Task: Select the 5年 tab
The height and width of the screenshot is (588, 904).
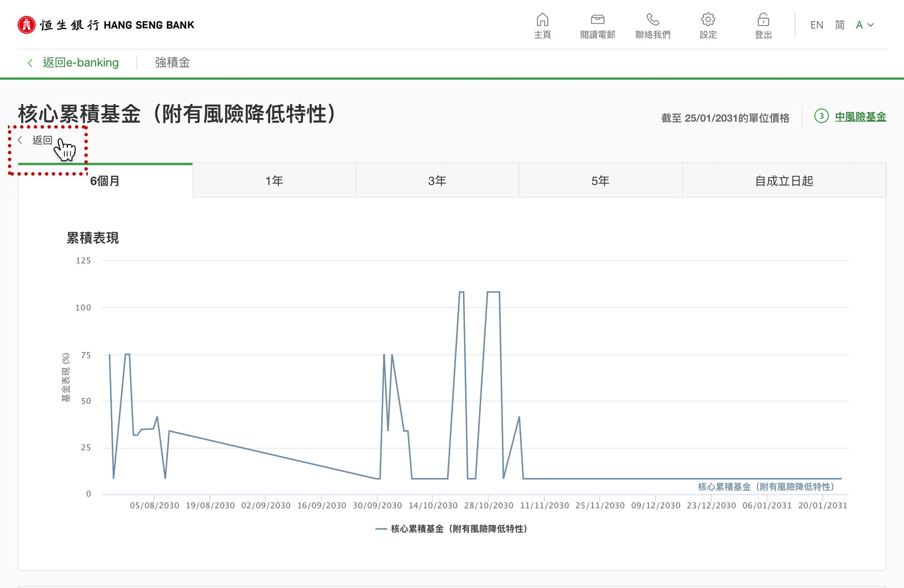Action: 600,181
